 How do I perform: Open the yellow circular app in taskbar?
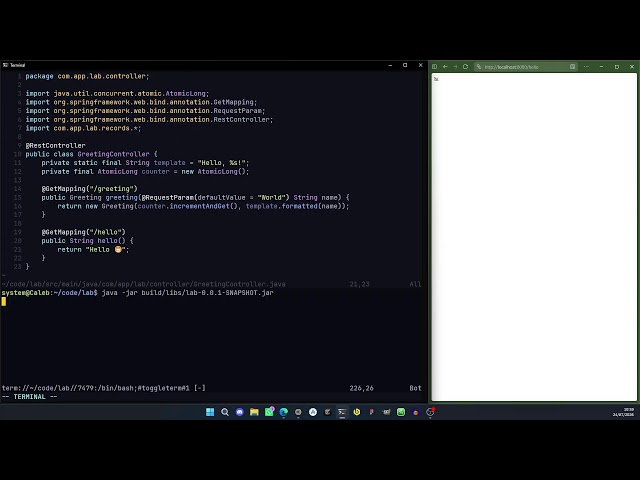point(357,412)
